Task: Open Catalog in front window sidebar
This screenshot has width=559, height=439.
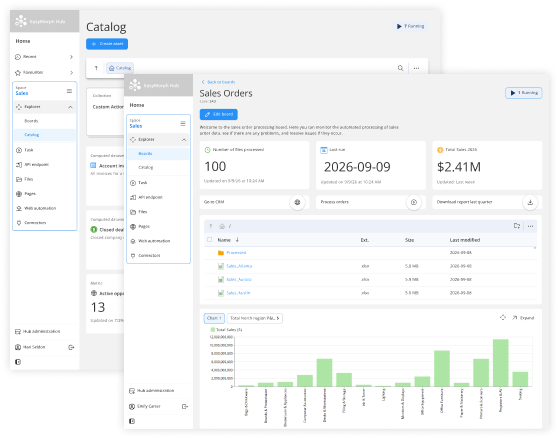Action: pyautogui.click(x=145, y=167)
